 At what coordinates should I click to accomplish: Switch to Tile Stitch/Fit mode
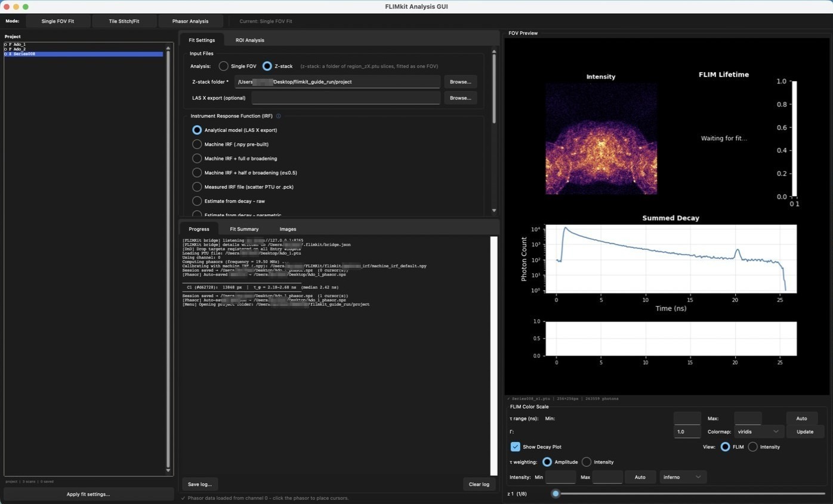[x=124, y=21]
